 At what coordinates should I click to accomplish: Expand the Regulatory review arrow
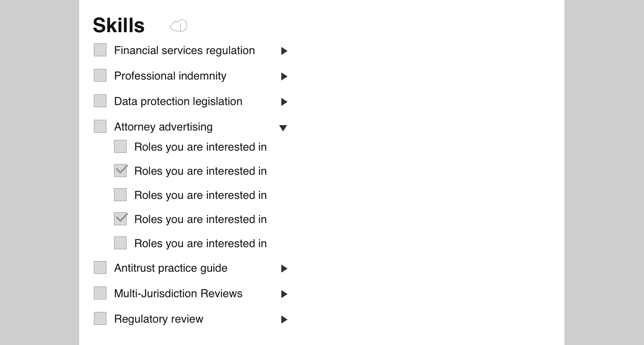tap(284, 320)
